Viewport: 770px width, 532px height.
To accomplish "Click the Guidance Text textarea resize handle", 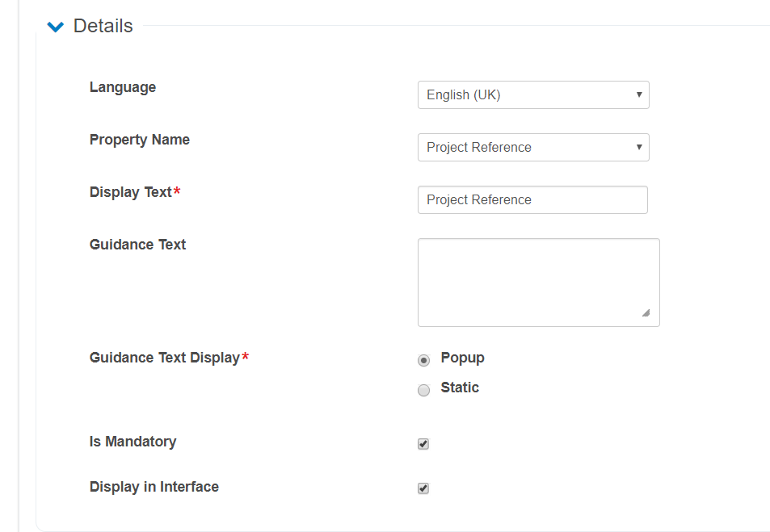I will coord(646,313).
